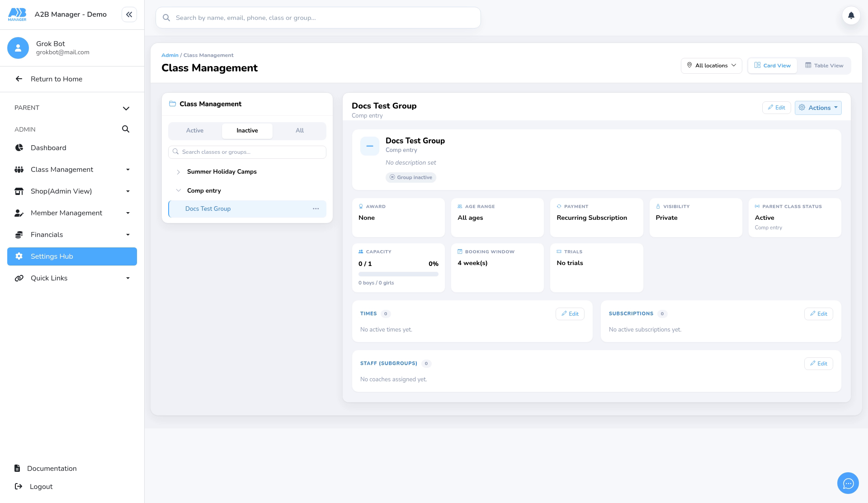Click the Shop storefront icon
This screenshot has width=868, height=503.
[19, 191]
